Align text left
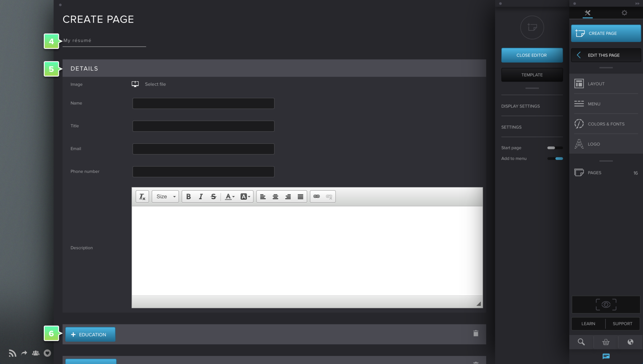Image resolution: width=643 pixels, height=364 pixels. (263, 197)
